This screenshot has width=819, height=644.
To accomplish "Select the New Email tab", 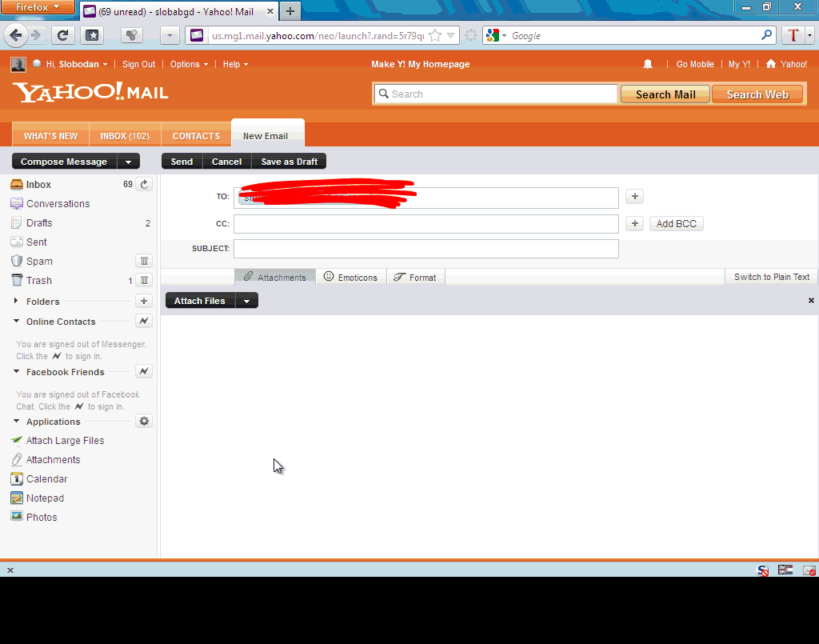I will (x=267, y=134).
